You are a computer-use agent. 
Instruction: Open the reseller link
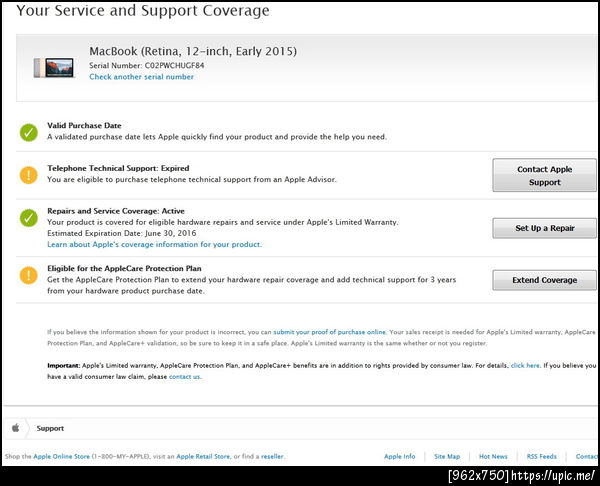(x=272, y=456)
